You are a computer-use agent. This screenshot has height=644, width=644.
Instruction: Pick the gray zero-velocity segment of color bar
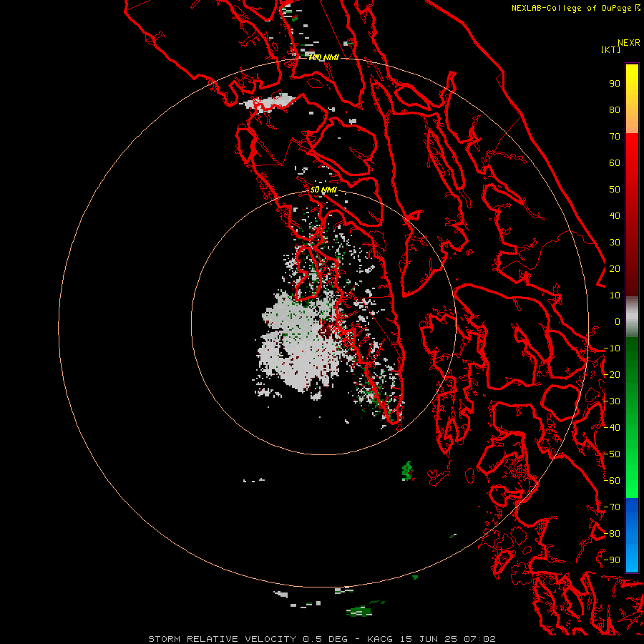pos(632,316)
